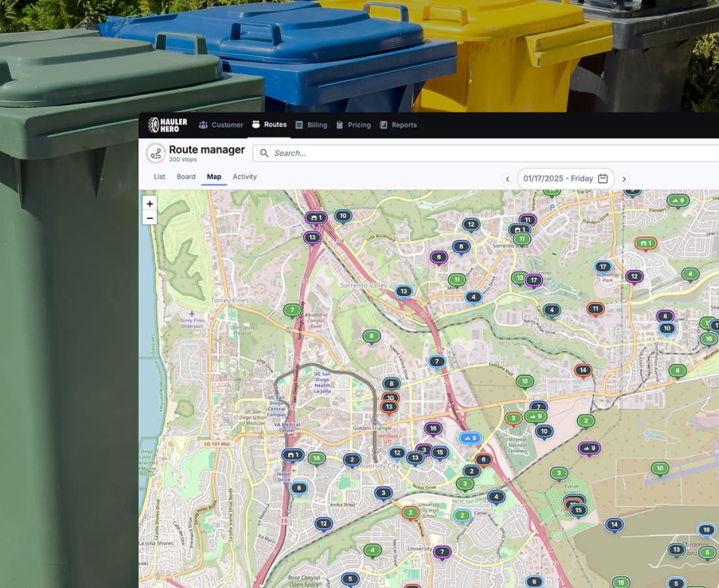Zoom in on the map

click(150, 203)
